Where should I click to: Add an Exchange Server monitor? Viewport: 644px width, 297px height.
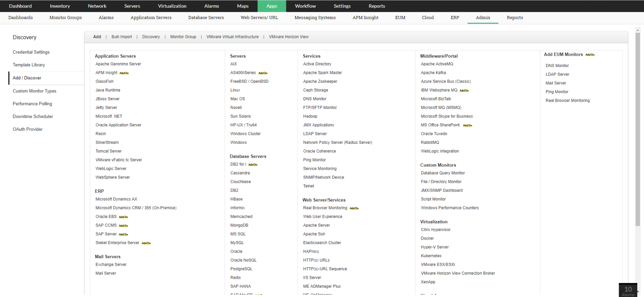111,265
